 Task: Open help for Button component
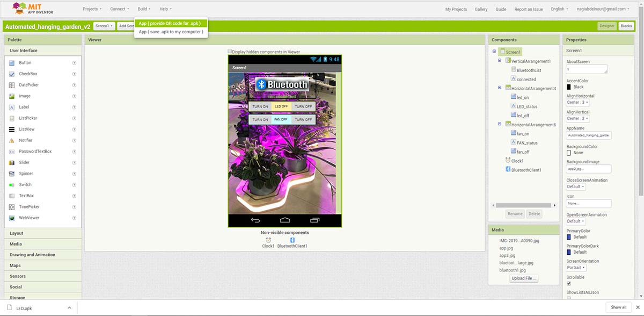74,63
